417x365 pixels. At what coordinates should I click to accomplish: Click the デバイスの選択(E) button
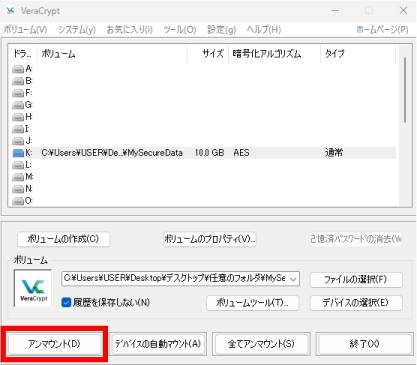pyautogui.click(x=356, y=303)
